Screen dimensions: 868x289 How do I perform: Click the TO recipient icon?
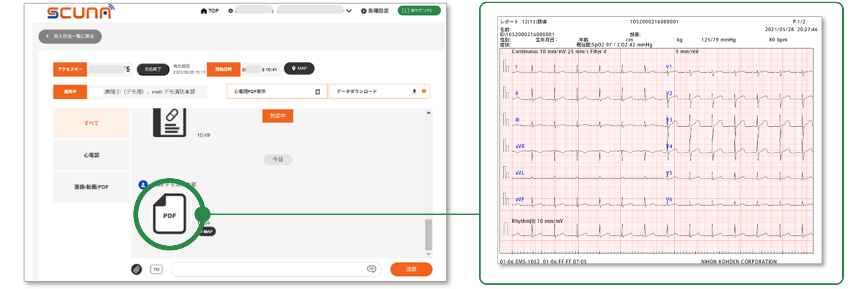[156, 269]
